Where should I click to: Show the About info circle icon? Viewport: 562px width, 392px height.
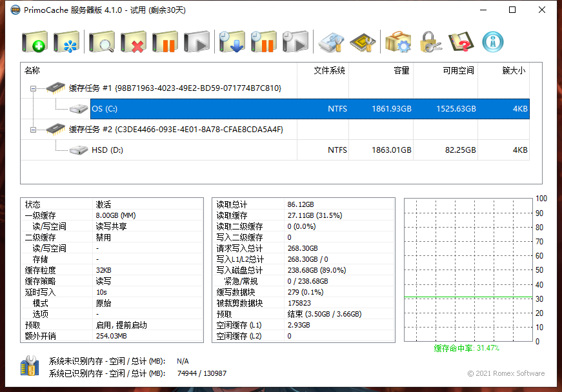click(x=493, y=43)
